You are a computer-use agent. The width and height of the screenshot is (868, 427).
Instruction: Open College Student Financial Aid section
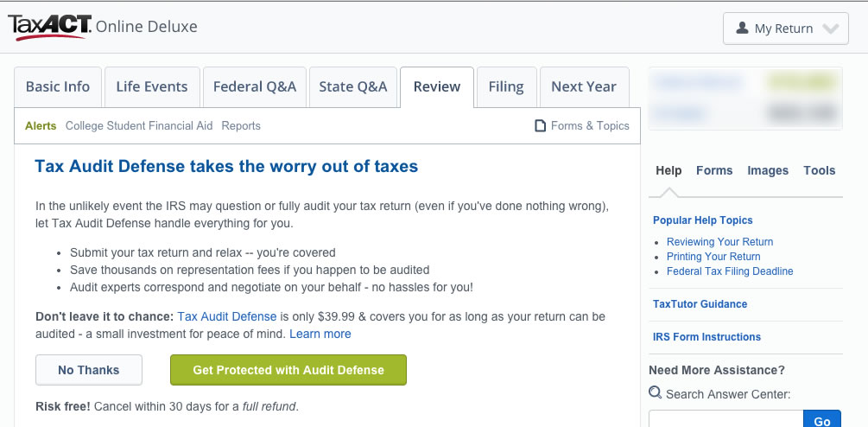coord(139,125)
